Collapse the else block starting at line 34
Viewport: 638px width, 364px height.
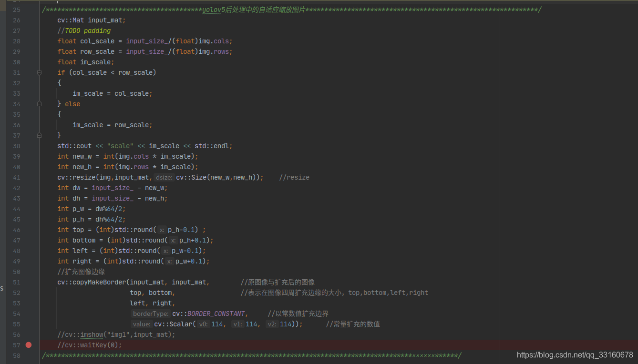click(x=39, y=104)
